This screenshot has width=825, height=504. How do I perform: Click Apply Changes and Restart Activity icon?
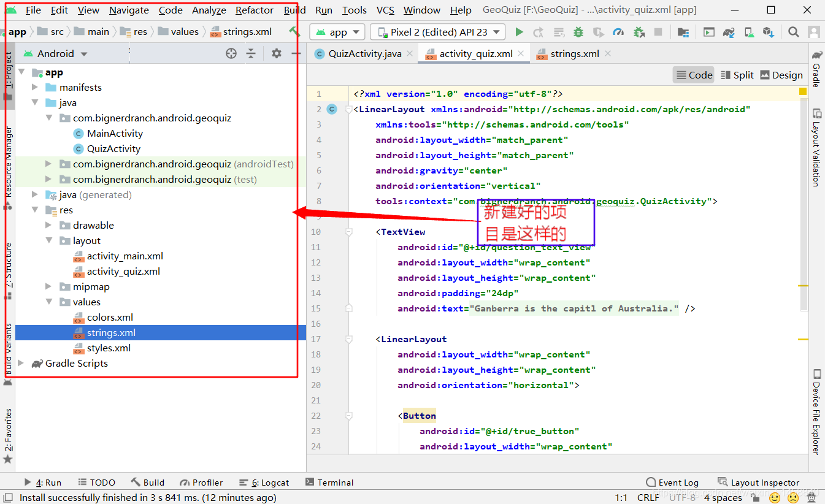click(539, 32)
